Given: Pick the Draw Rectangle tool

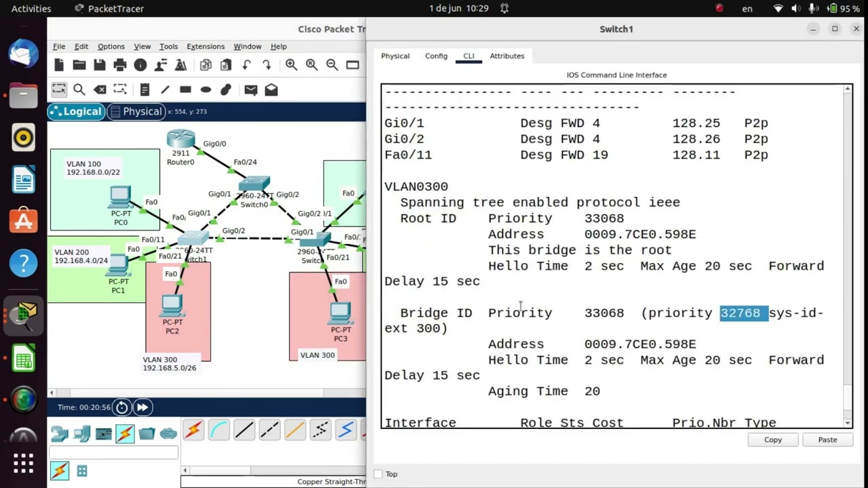Looking at the screenshot, I should [x=185, y=89].
